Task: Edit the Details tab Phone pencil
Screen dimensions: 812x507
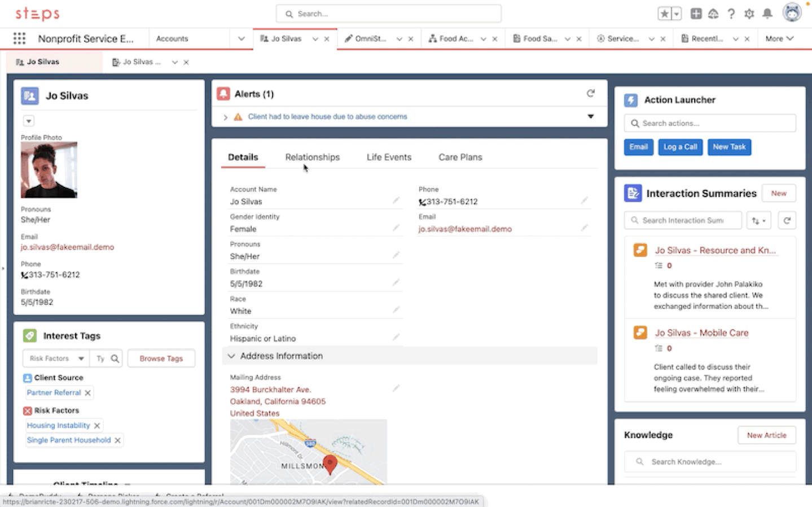Action: pos(585,200)
